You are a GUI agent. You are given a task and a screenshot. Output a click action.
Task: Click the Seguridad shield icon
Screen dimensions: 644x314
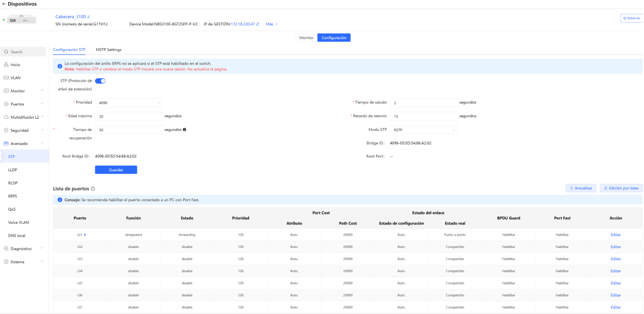click(6, 130)
